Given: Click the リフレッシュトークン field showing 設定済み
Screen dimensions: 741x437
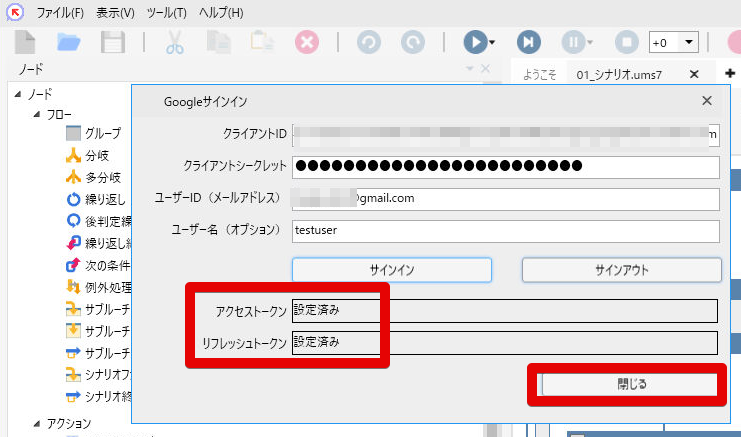Looking at the screenshot, I should (505, 343).
